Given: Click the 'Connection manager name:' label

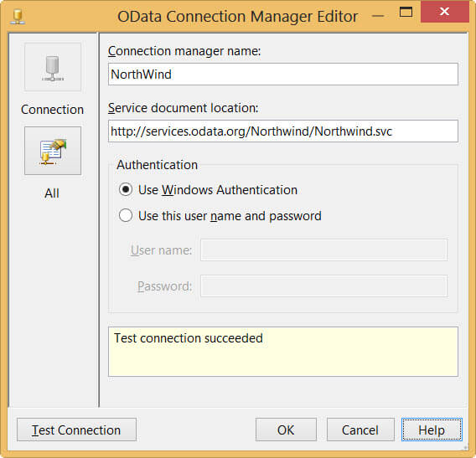Looking at the screenshot, I should pos(184,51).
